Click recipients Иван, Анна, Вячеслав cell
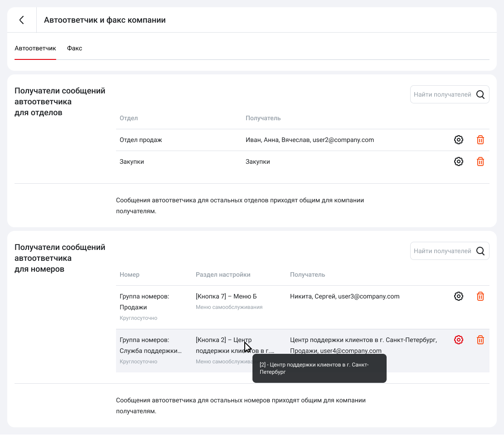The height and width of the screenshot is (440, 504). tap(310, 140)
